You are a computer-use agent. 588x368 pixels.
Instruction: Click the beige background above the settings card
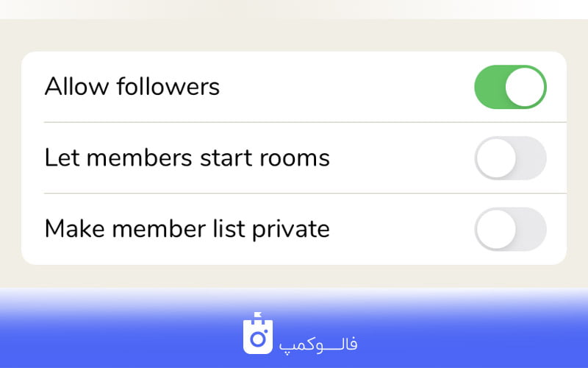pyautogui.click(x=294, y=35)
